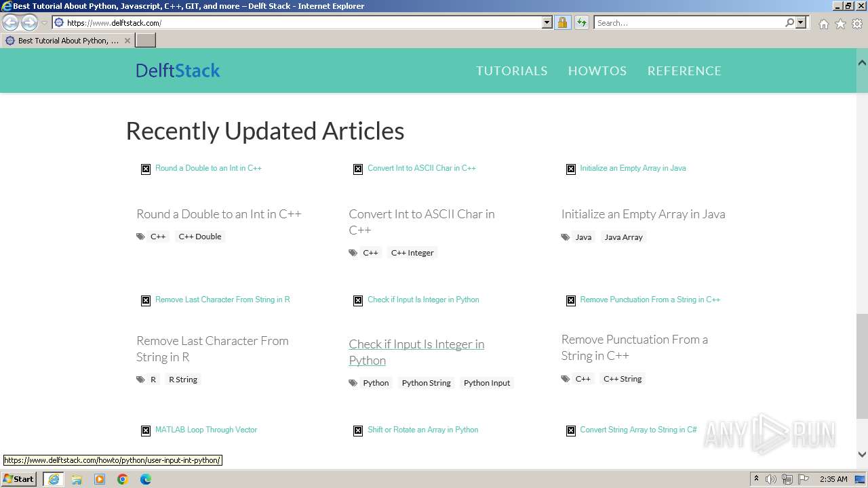Open the REFERENCE menu

click(x=684, y=70)
